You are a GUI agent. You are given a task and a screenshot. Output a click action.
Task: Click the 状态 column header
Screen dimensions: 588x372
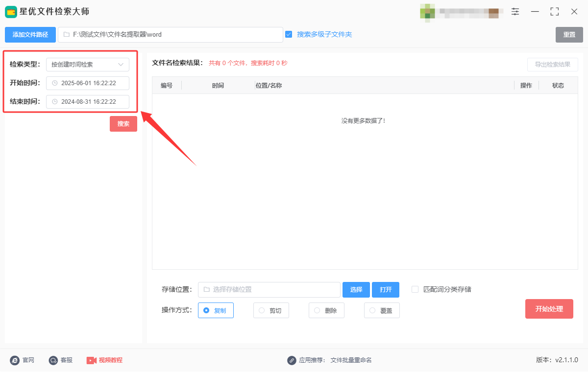(x=558, y=86)
